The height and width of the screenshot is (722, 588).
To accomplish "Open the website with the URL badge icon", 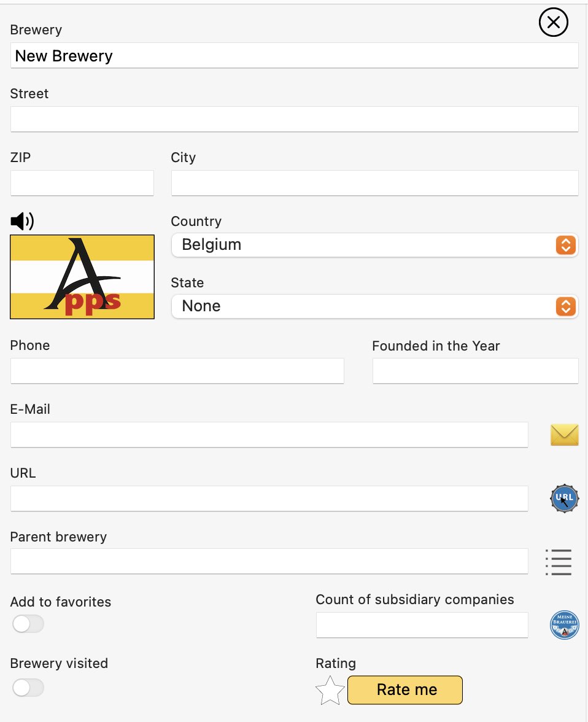I will 564,499.
